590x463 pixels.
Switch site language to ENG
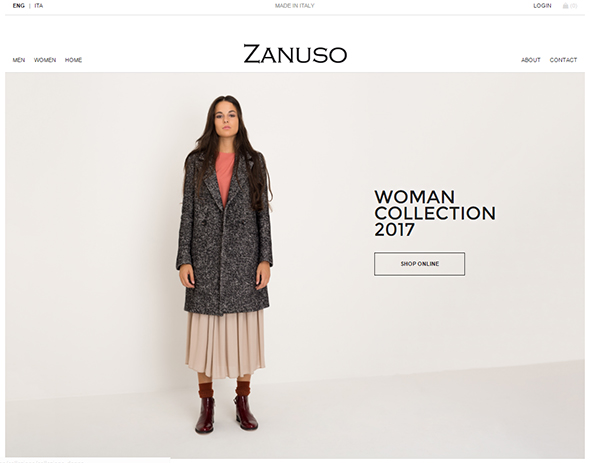pyautogui.click(x=18, y=6)
